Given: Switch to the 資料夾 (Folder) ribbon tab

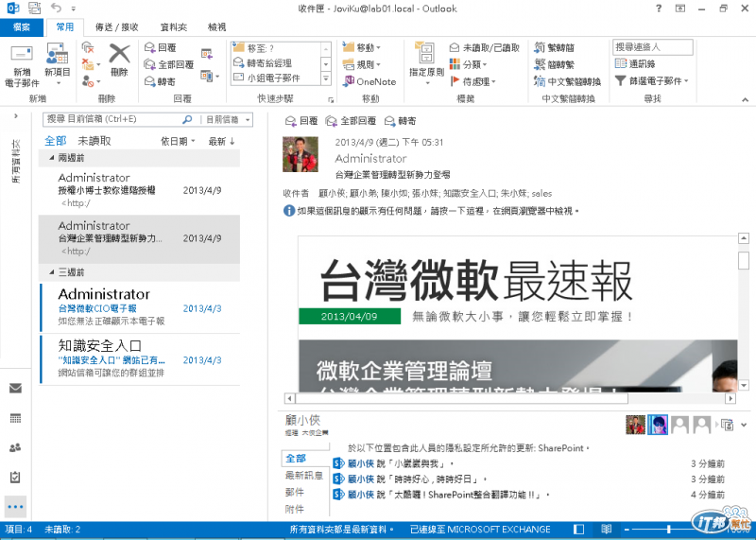Looking at the screenshot, I should coord(173,27).
